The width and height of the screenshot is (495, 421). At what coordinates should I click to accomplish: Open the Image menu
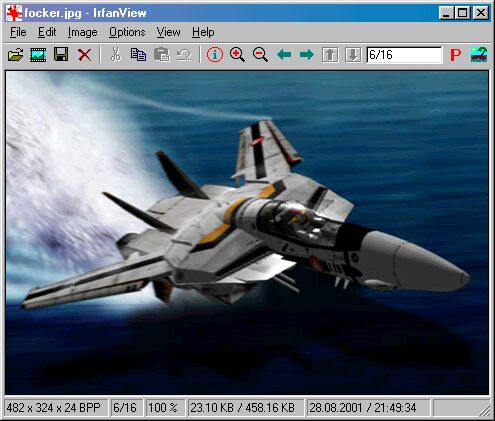[83, 32]
